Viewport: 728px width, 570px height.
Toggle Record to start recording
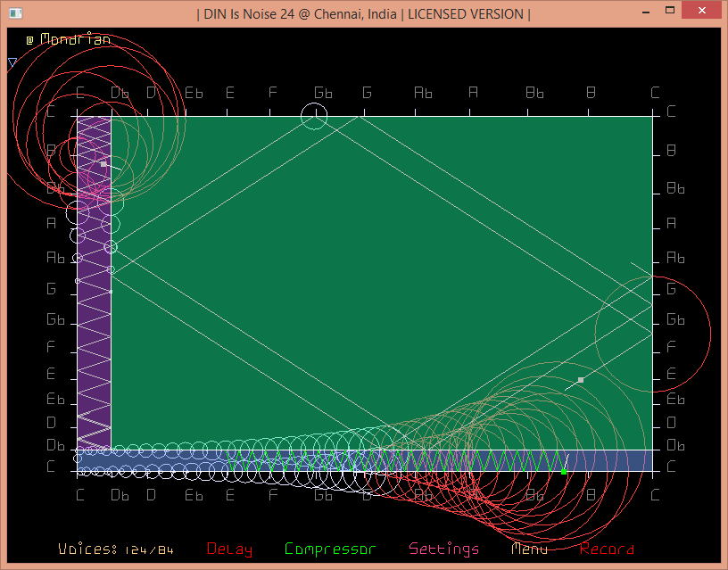[607, 549]
